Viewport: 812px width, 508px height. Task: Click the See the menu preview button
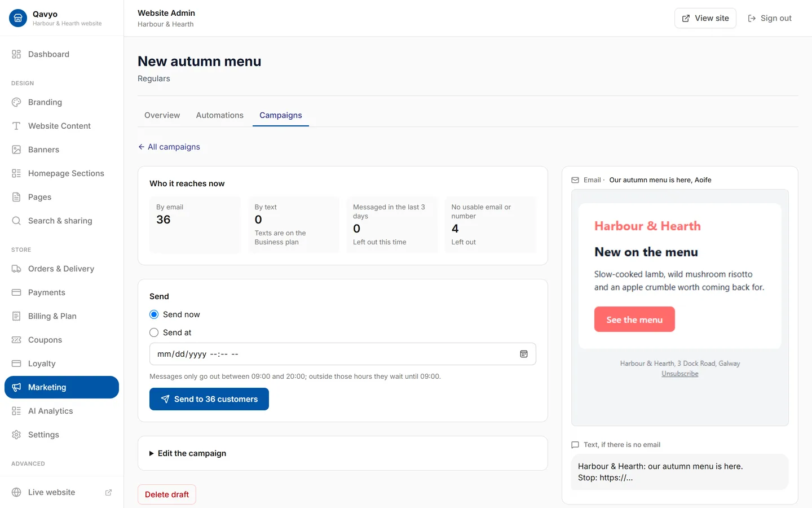click(x=634, y=319)
